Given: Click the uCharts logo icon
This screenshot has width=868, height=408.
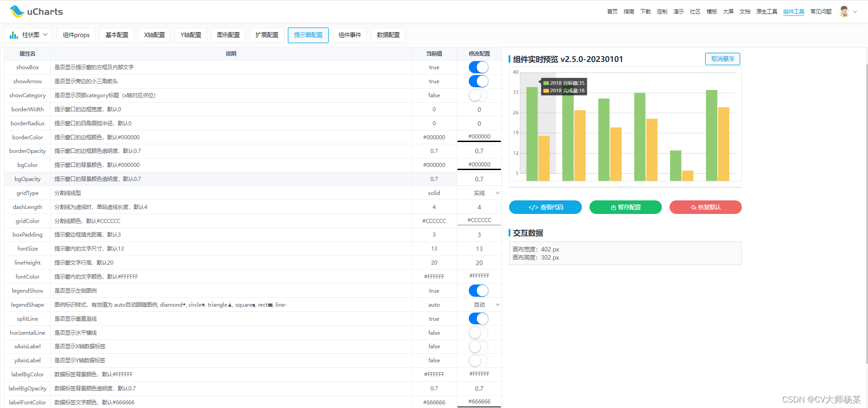Looking at the screenshot, I should [17, 11].
